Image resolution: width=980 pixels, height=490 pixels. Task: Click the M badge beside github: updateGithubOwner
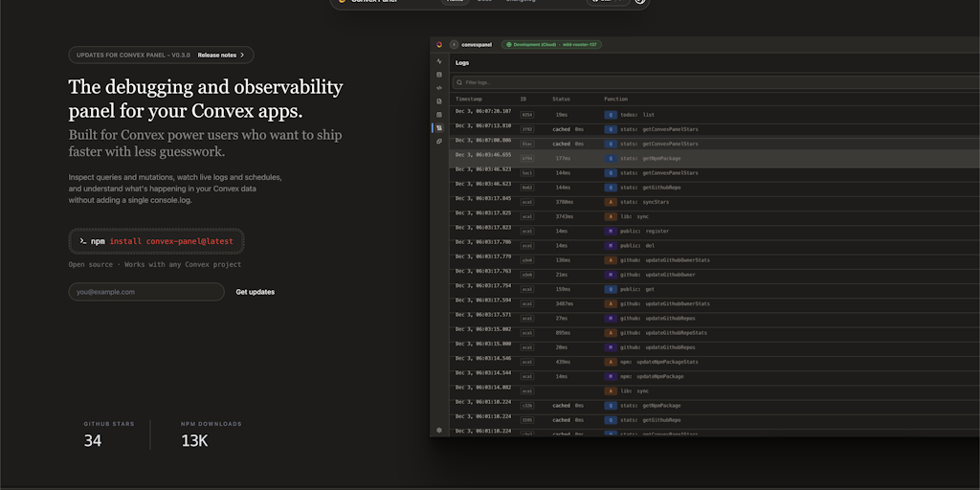(611, 275)
